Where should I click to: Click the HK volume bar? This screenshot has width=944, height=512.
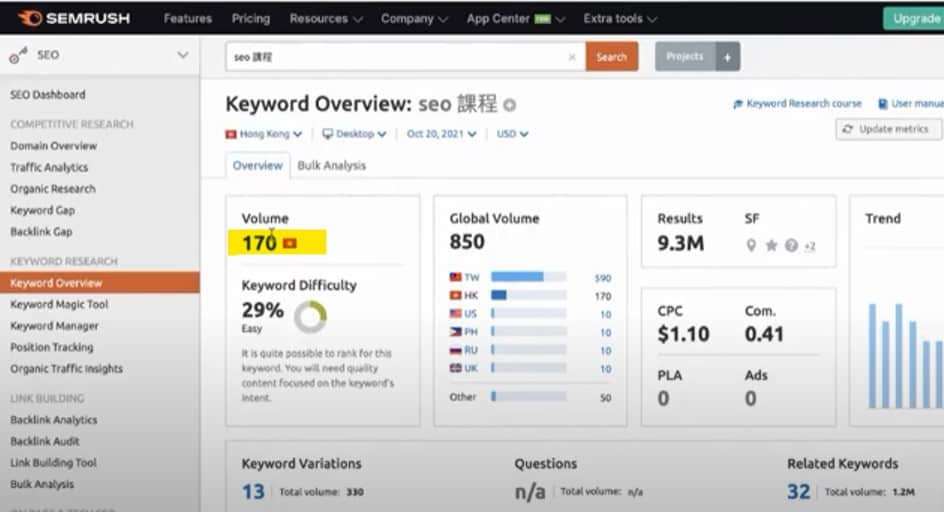point(529,295)
